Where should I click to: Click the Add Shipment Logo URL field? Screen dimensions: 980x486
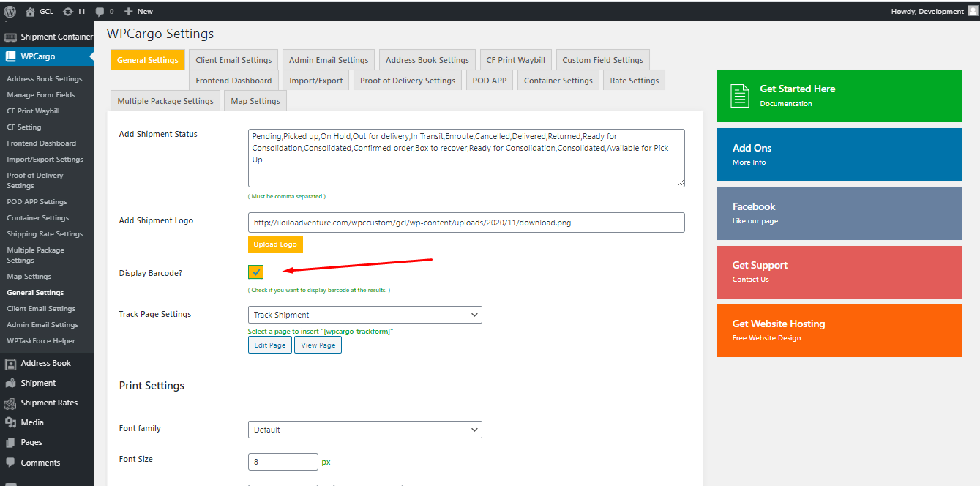point(466,223)
